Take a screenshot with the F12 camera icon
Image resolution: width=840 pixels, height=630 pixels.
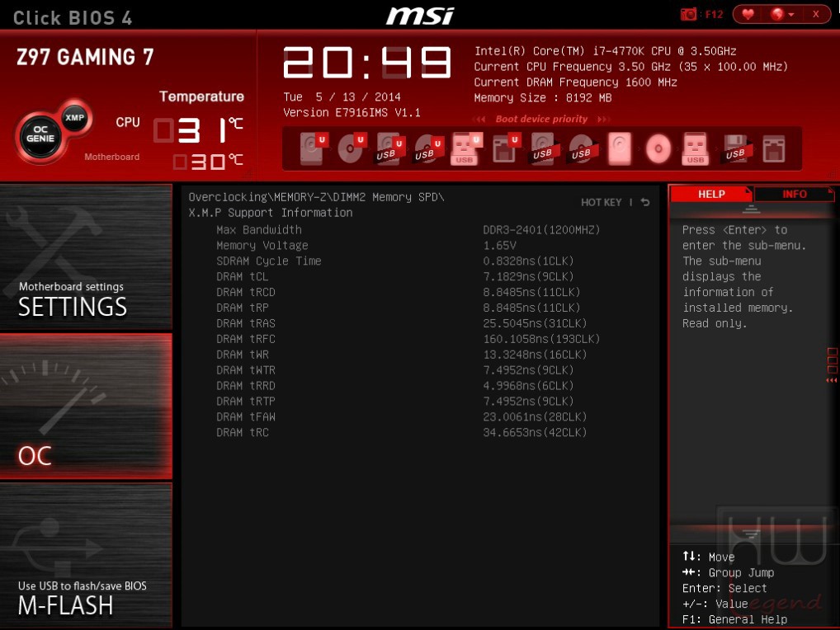click(x=688, y=15)
